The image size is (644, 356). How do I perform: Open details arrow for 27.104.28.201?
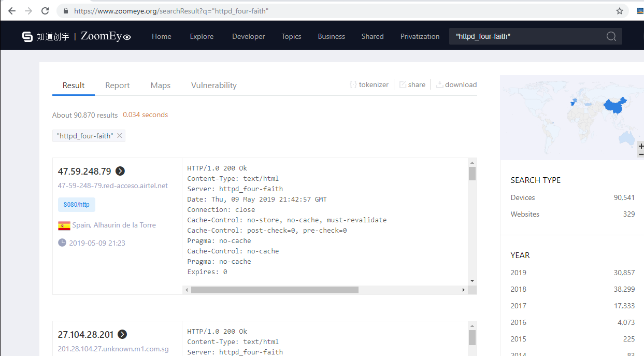coord(122,334)
